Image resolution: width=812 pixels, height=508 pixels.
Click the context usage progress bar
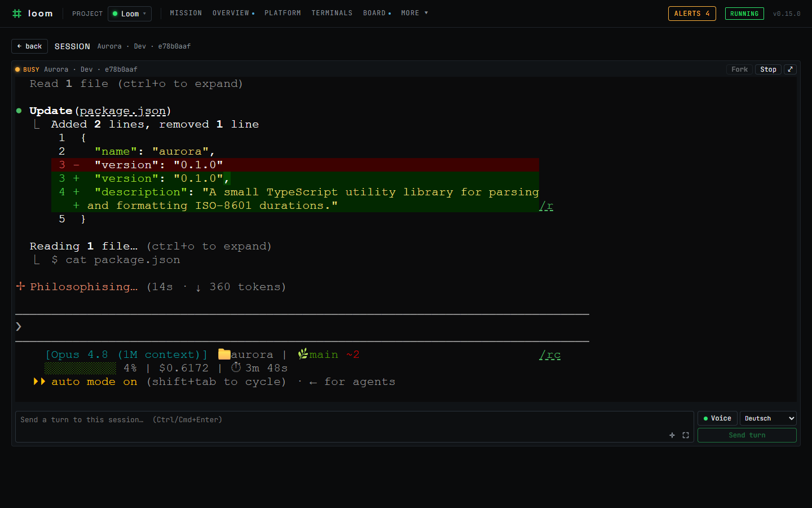tap(80, 368)
